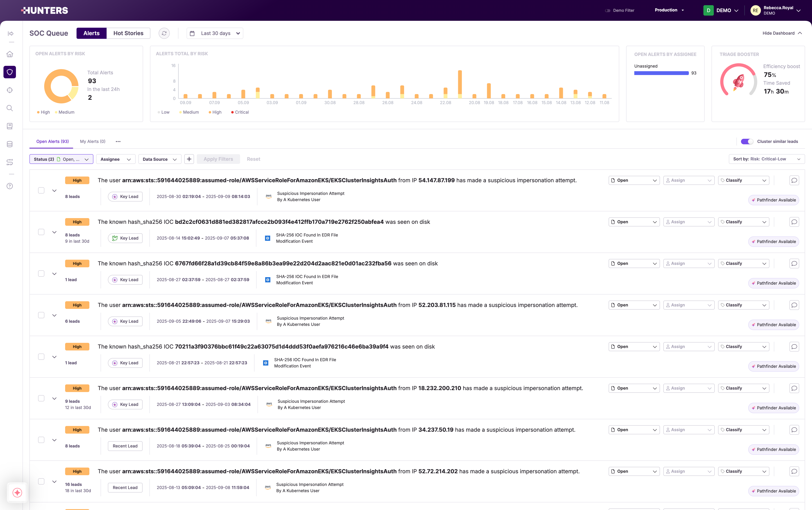Select the My Alerts (0) tab
This screenshot has width=812, height=510.
point(92,141)
